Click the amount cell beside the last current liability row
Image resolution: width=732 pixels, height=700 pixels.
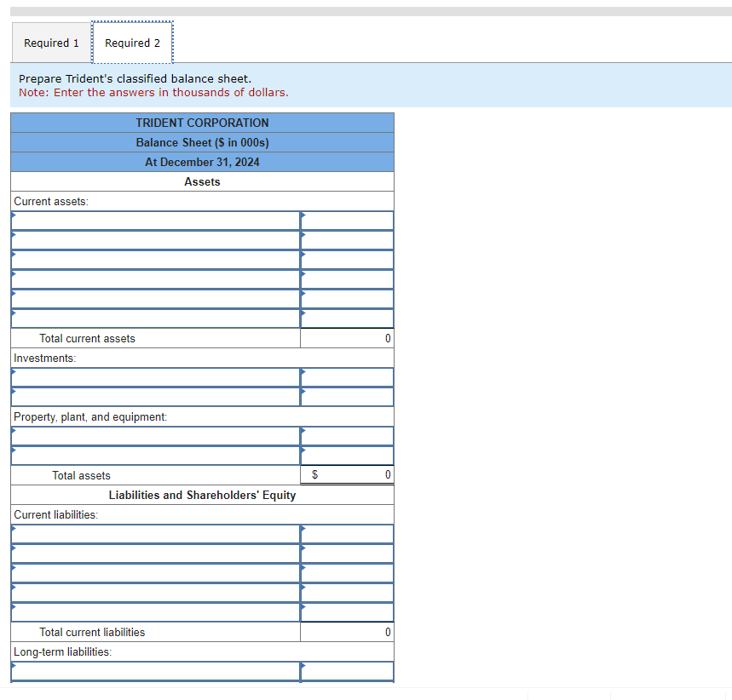(347, 611)
